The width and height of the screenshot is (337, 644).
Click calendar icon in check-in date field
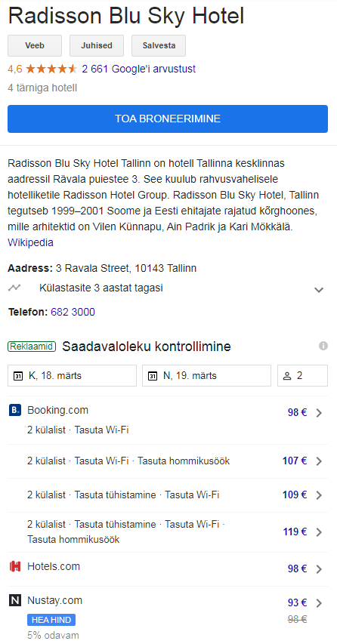pyautogui.click(x=18, y=376)
